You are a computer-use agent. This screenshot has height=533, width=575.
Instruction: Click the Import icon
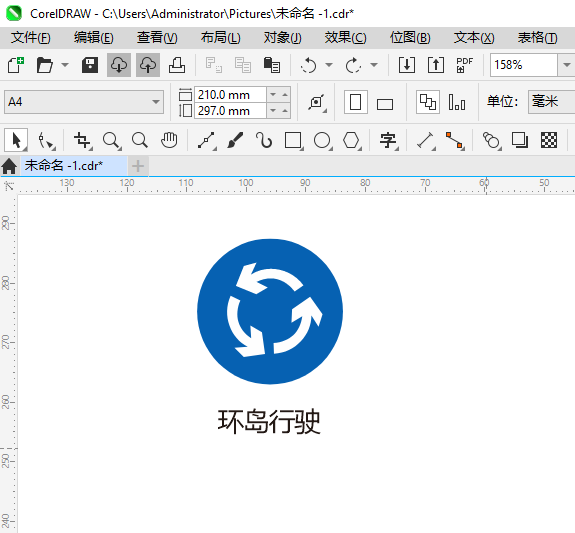click(407, 65)
